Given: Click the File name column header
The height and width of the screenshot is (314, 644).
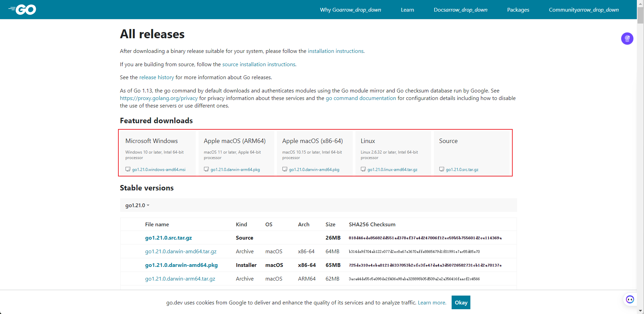Looking at the screenshot, I should (157, 225).
